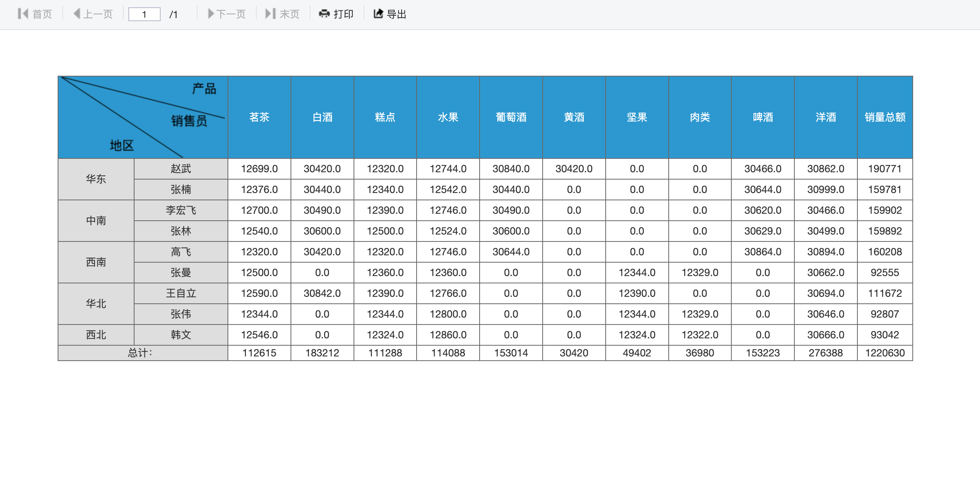Viewport: 980px width, 486px height.
Task: Click the 上一页 text button
Action: (98, 14)
